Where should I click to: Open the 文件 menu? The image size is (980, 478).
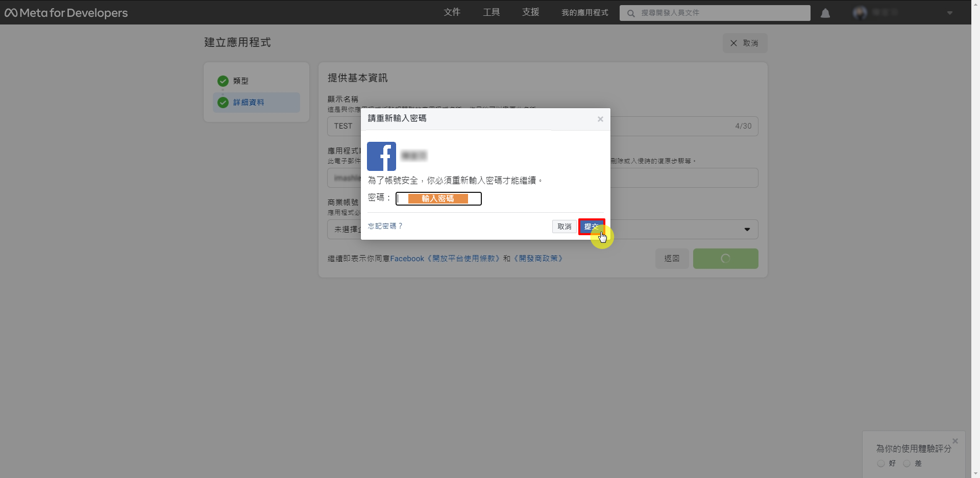[x=452, y=12]
